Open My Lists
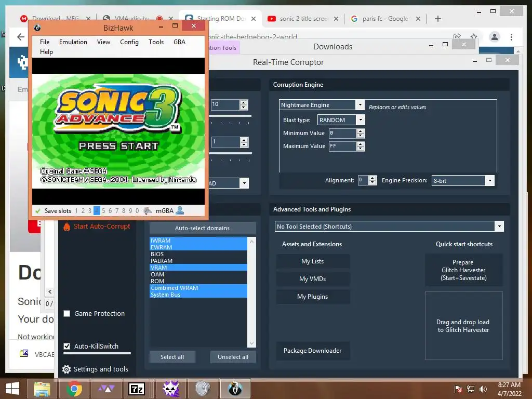 (312, 261)
